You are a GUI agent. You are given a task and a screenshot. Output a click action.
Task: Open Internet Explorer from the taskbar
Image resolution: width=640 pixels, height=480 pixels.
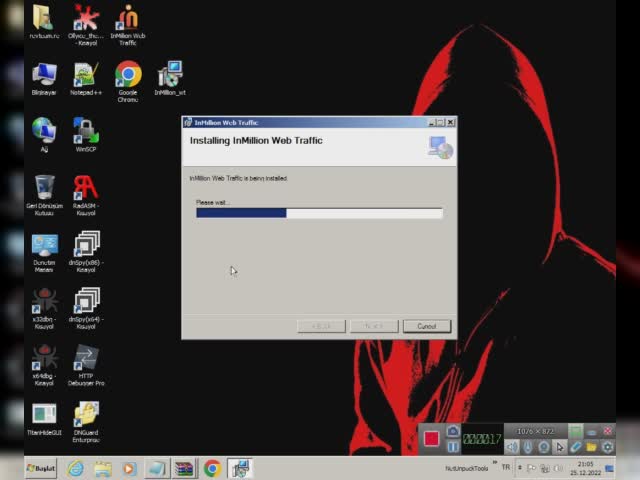[x=76, y=469]
